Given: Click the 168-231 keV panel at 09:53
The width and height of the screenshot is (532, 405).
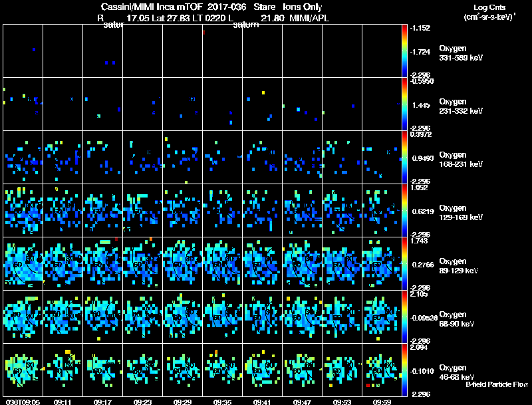Looking at the screenshot, I should pos(342,157).
